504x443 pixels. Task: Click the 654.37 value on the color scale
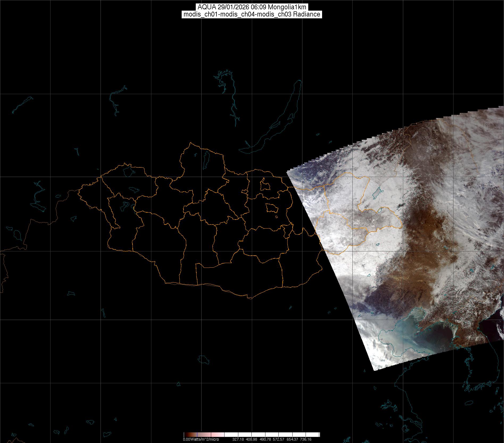tap(292, 439)
